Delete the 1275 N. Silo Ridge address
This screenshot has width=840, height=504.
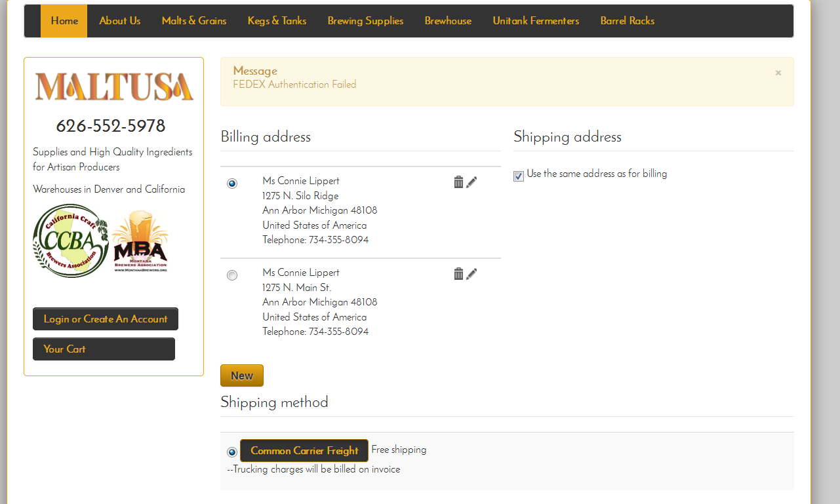tap(458, 182)
